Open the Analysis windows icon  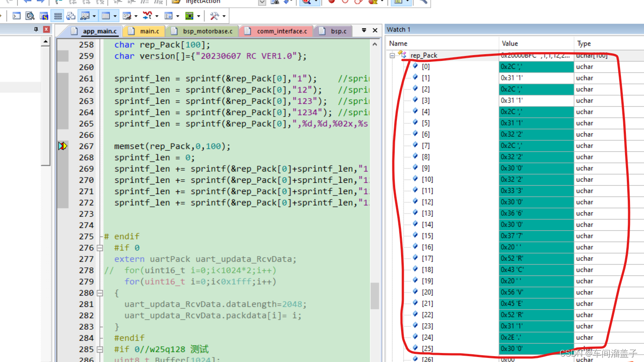tap(147, 16)
